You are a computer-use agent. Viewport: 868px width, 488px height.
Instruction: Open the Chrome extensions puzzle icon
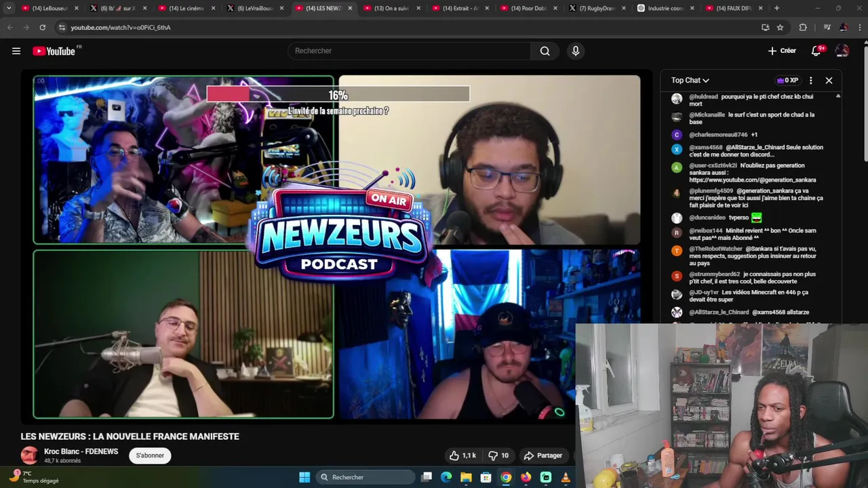pos(803,27)
